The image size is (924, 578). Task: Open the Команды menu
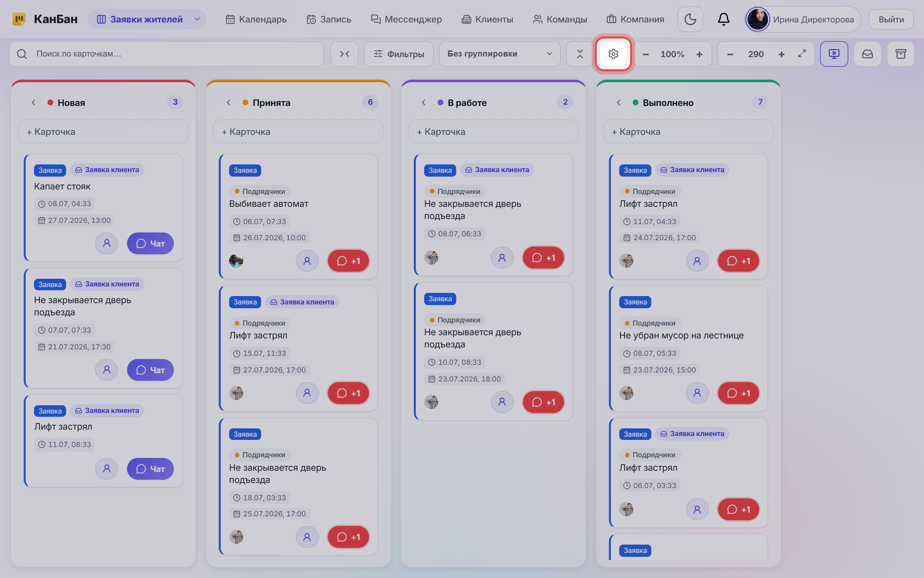pos(560,19)
